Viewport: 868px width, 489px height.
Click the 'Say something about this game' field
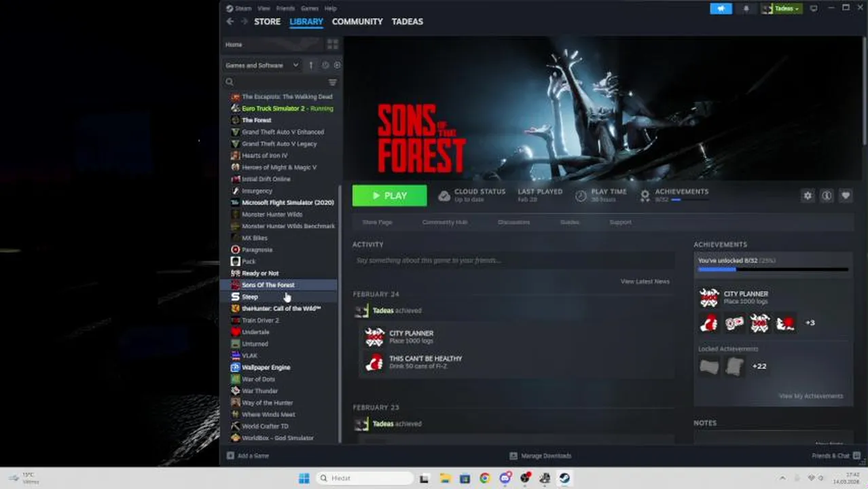coord(514,261)
